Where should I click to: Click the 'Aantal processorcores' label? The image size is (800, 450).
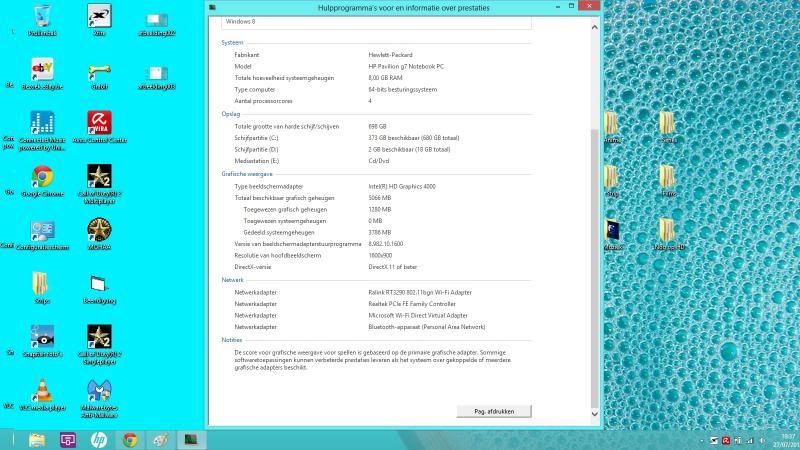[x=263, y=101]
